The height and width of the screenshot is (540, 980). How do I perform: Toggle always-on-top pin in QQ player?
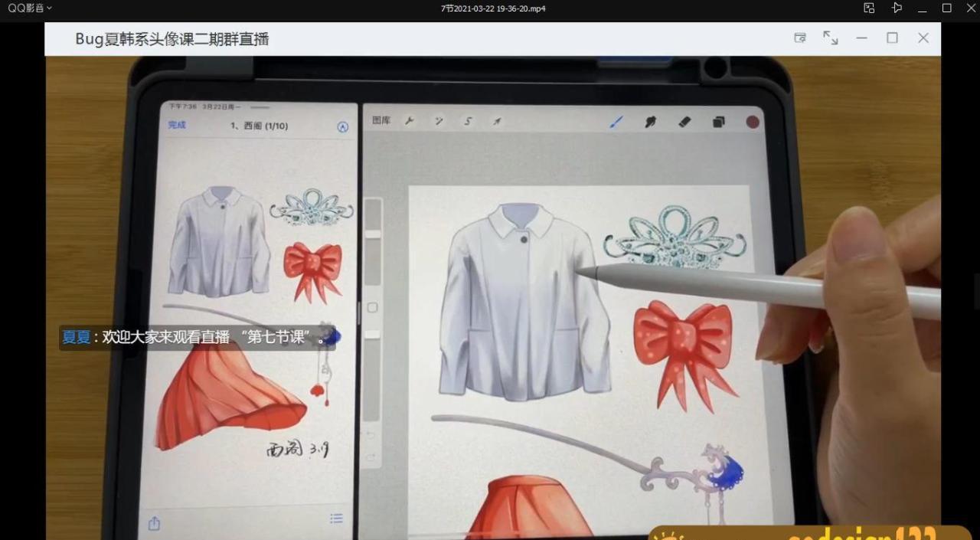pos(896,8)
